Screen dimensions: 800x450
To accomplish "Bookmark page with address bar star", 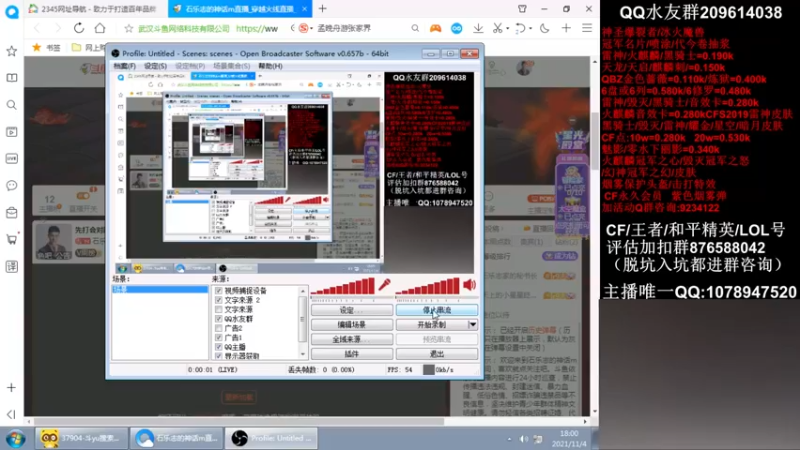I will (129, 29).
